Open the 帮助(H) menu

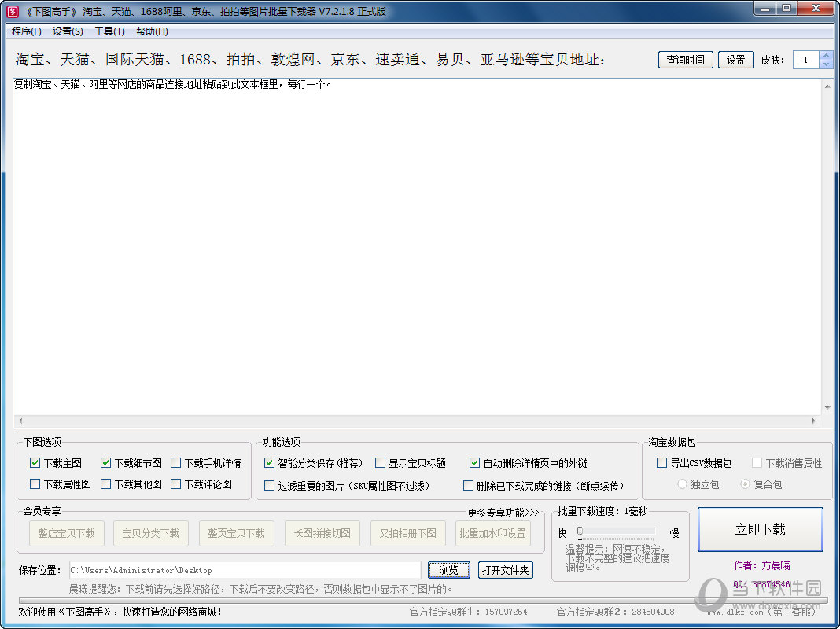152,31
